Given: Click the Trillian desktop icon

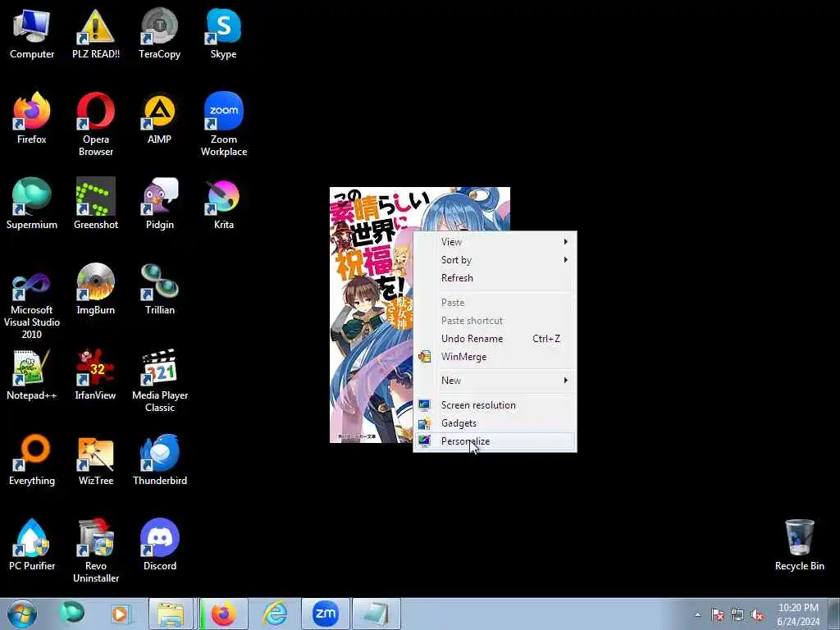Looking at the screenshot, I should (160, 290).
